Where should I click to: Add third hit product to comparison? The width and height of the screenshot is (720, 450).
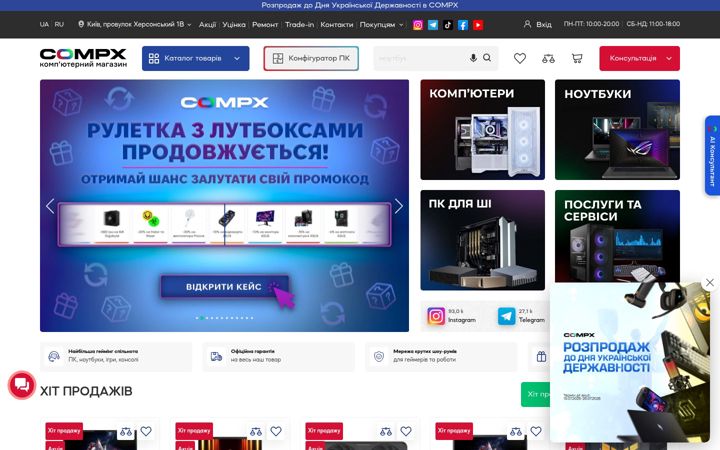386,431
